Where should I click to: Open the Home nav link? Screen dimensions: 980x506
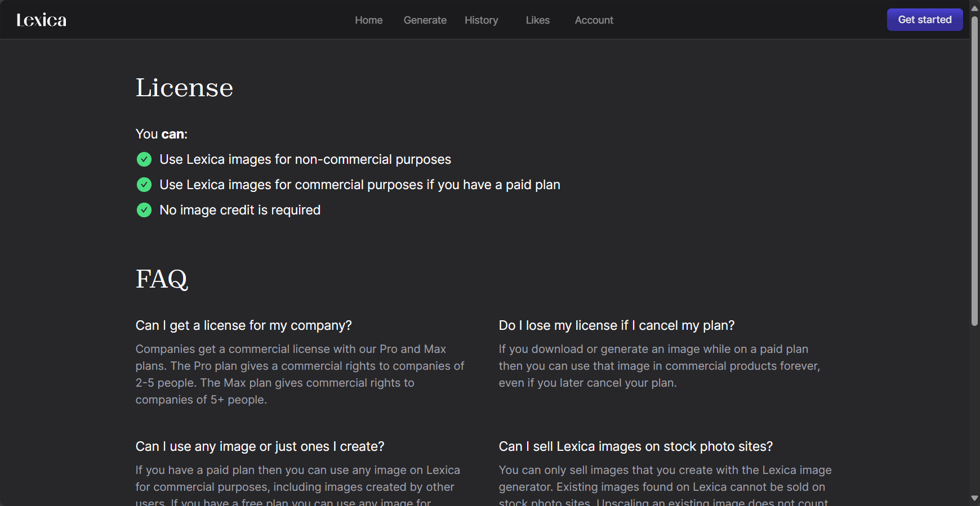click(x=369, y=20)
